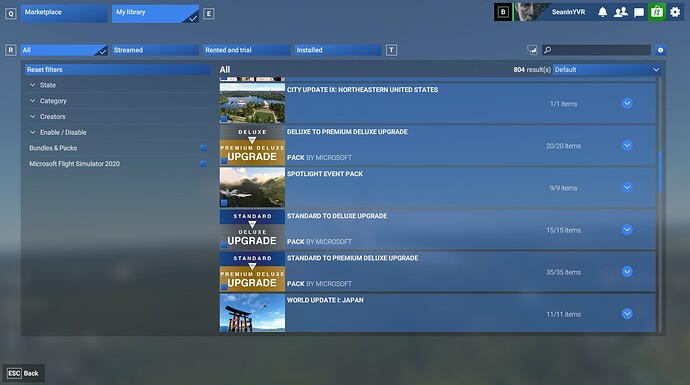Screen dimensions: 690x385
Task: Toggle the Bundles & Packs checkbox
Action: click(x=203, y=148)
